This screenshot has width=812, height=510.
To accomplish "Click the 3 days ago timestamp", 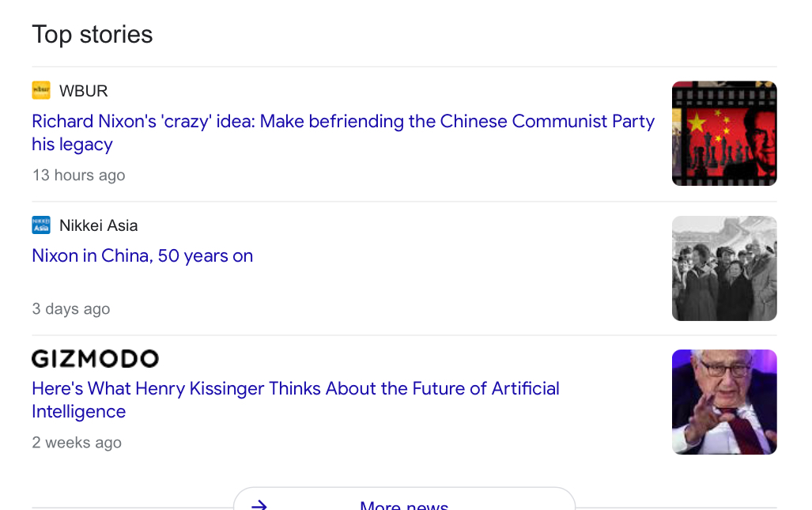I will (x=71, y=308).
